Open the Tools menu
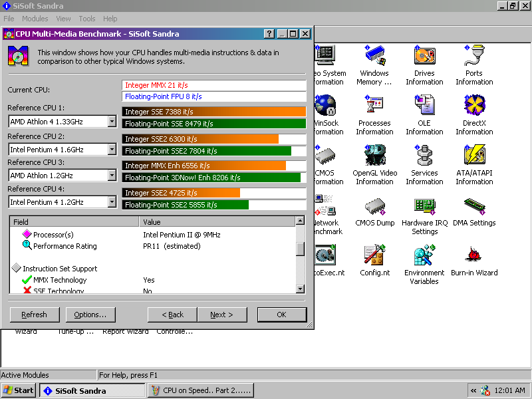The height and width of the screenshot is (399, 532). (x=87, y=19)
